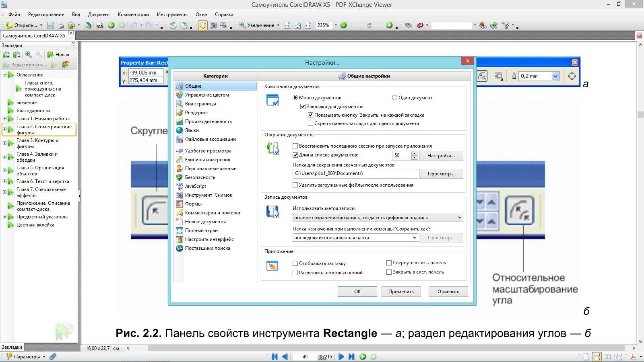644x362 pixels.
Task: Click the downloads folder path input field
Action: [355, 174]
